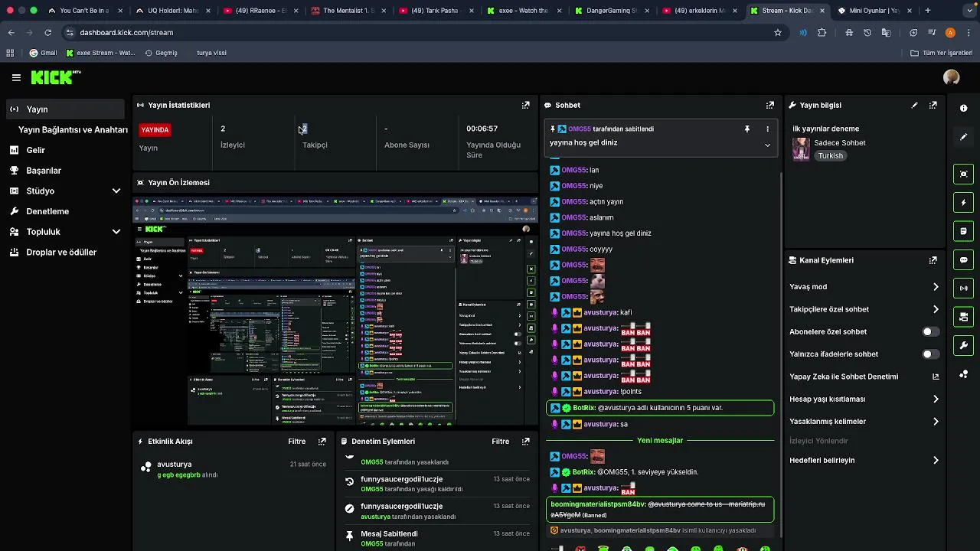
Task: Open Hedefleri belirleyin arrow
Action: coord(936,461)
